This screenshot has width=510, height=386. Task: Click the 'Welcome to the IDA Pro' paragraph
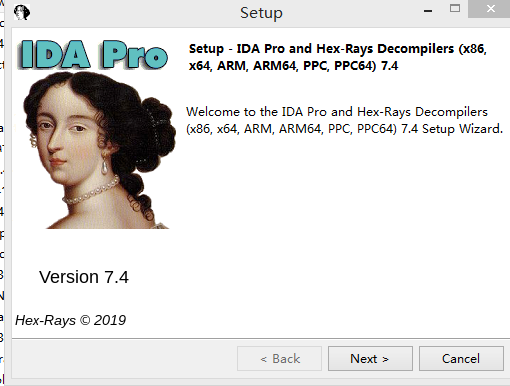click(344, 120)
